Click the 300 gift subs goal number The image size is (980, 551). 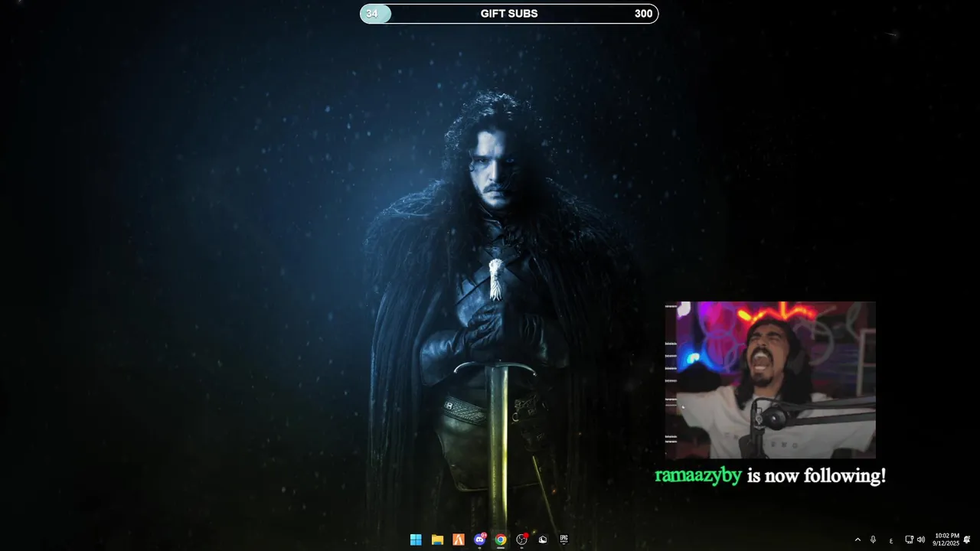(x=643, y=14)
